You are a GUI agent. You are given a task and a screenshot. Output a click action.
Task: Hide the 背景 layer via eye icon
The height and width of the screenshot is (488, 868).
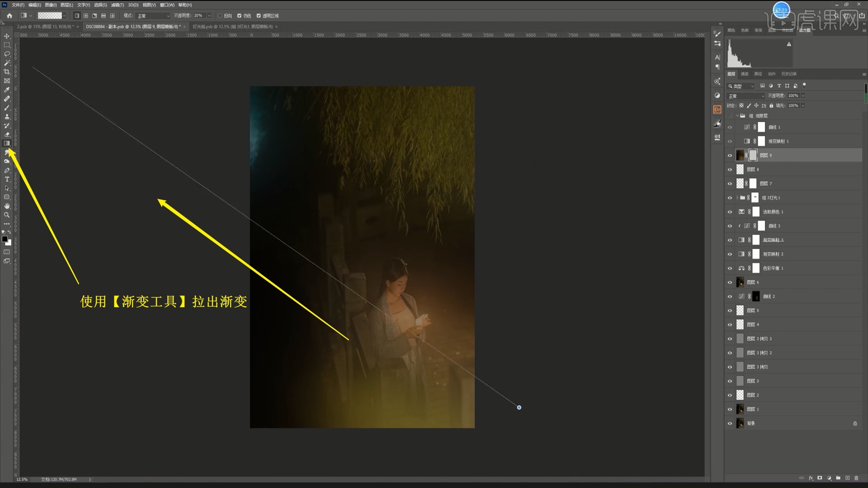[730, 424]
